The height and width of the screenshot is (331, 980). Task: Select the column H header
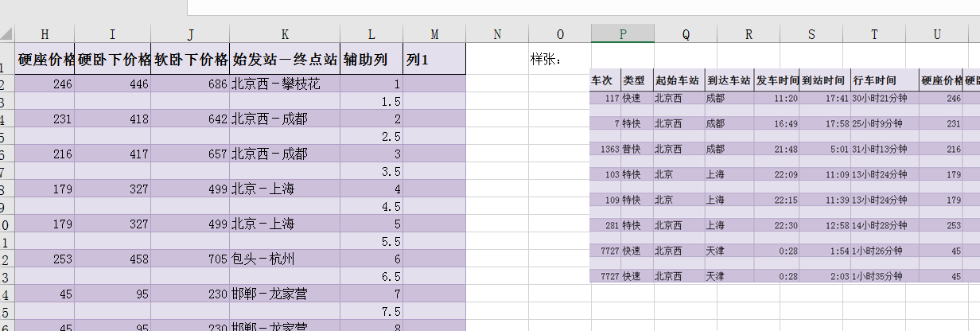45,34
